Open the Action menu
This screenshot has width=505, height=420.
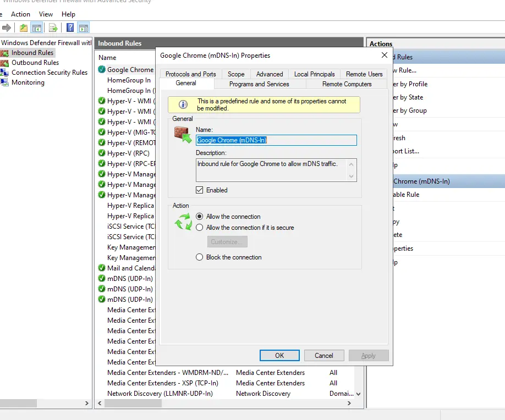20,14
